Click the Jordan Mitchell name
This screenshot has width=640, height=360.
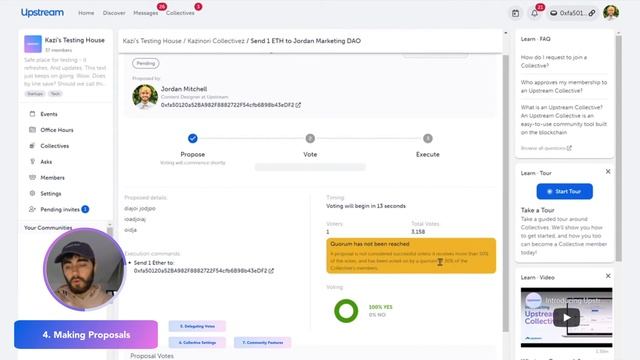pos(184,89)
